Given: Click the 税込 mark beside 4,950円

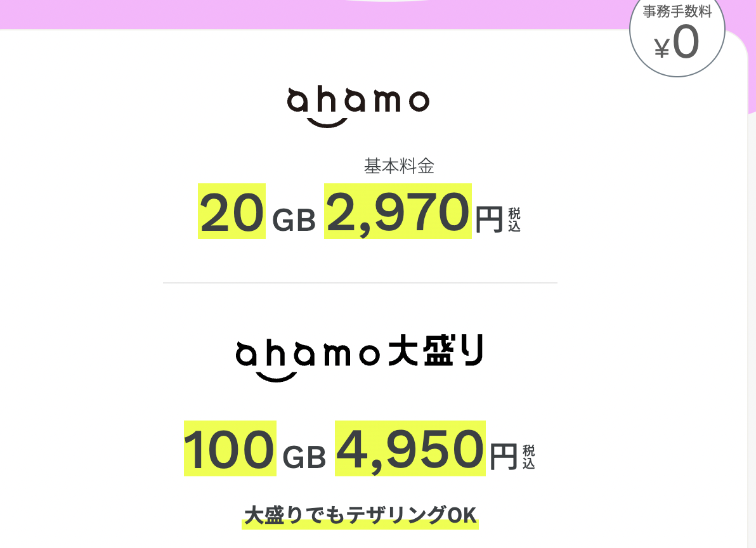Looking at the screenshot, I should pyautogui.click(x=529, y=457).
